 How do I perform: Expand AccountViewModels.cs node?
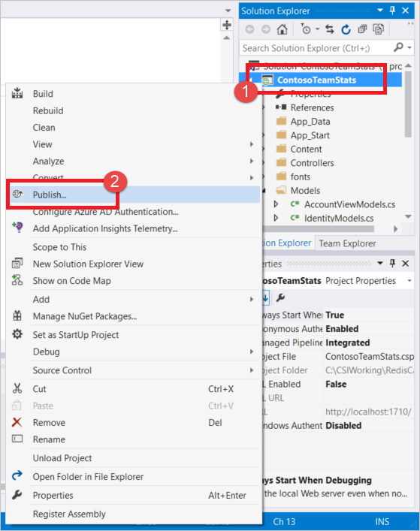[x=276, y=204]
